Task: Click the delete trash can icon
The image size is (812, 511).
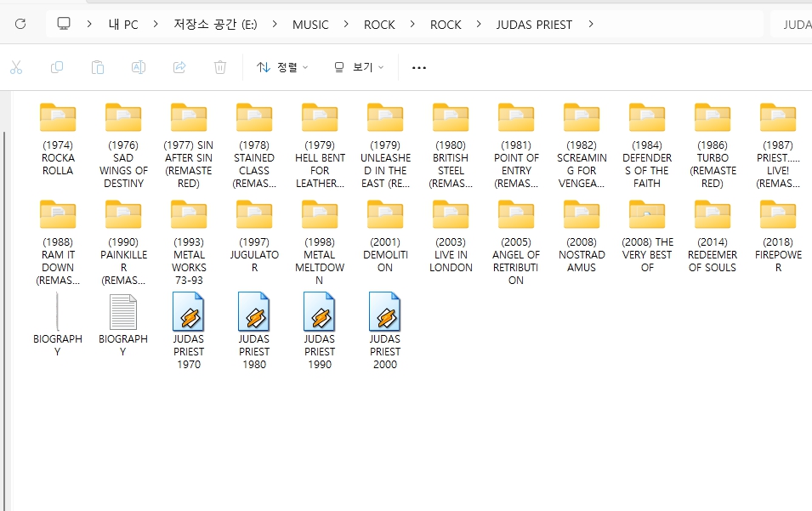Action: (220, 67)
